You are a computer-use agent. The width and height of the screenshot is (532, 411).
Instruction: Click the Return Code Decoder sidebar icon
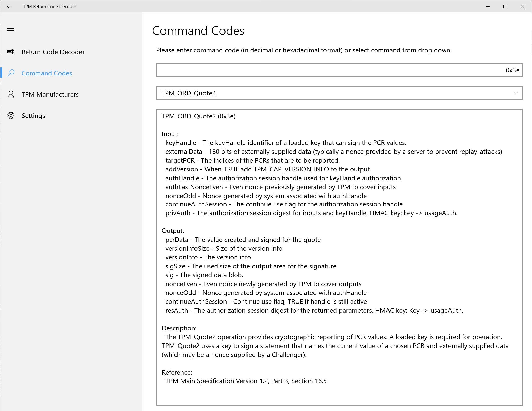[x=11, y=52]
